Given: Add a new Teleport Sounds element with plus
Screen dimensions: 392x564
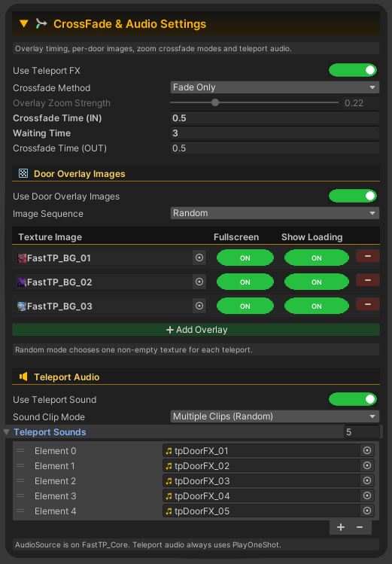Looking at the screenshot, I should click(341, 527).
